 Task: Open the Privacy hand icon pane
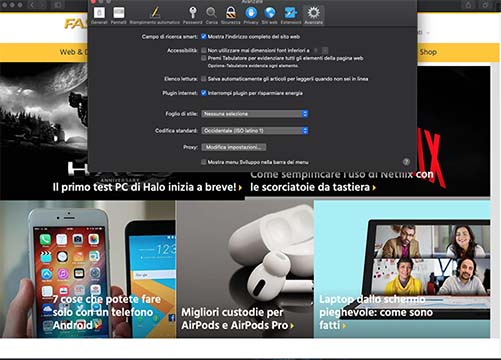[x=251, y=15]
